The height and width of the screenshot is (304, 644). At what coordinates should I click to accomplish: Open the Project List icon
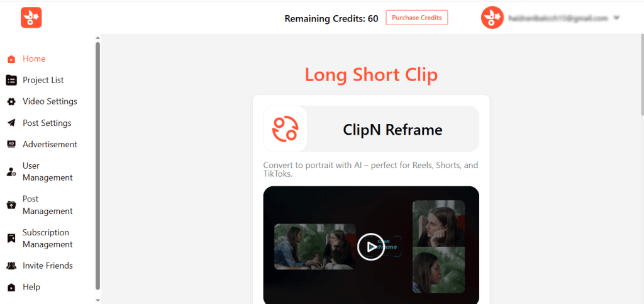point(11,81)
